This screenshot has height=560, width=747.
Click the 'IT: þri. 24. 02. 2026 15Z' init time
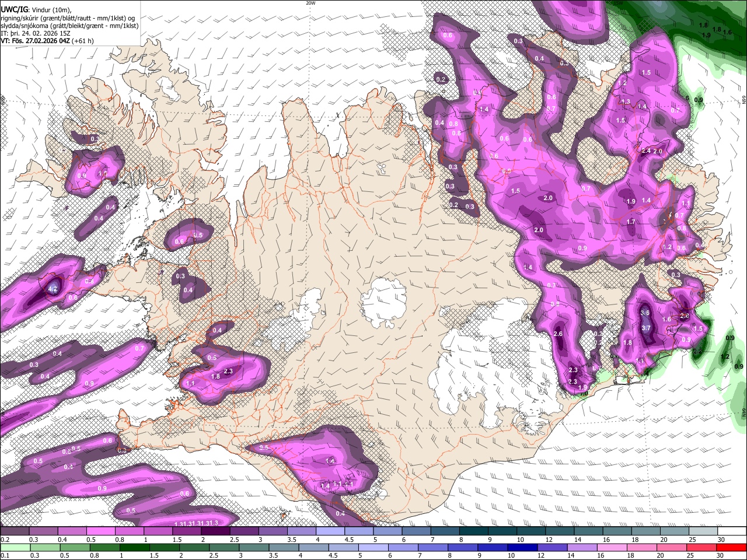tap(35, 33)
